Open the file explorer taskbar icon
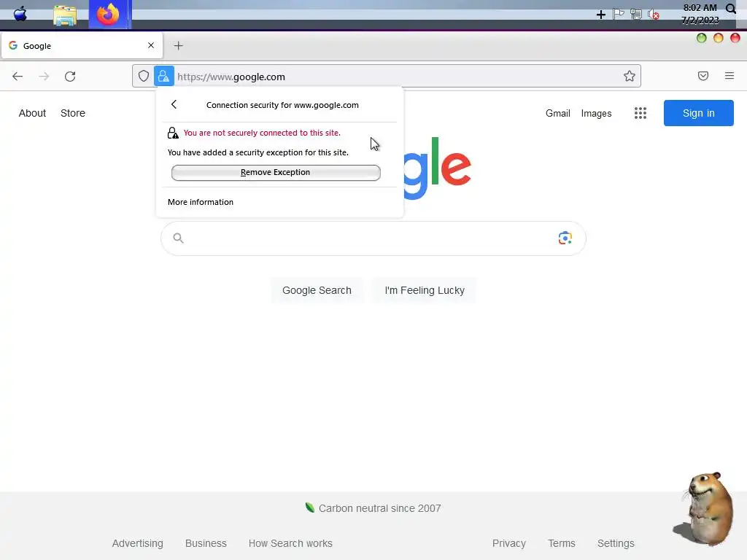The image size is (747, 560). [65, 15]
